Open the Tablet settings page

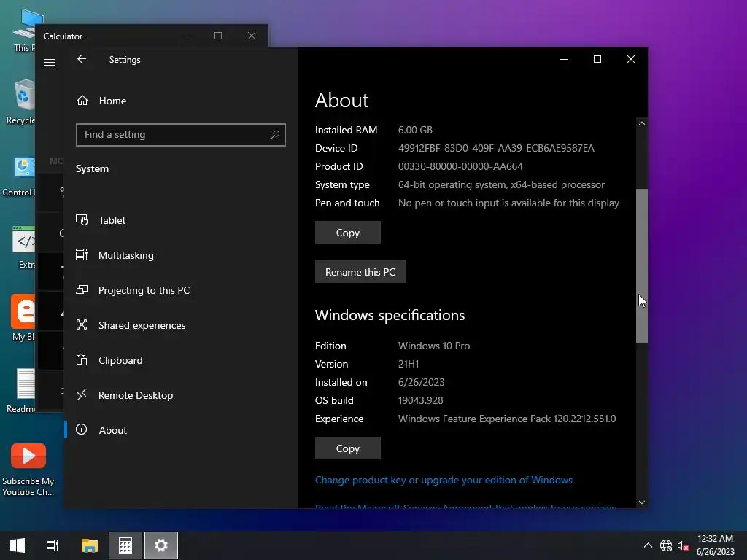click(x=180, y=220)
